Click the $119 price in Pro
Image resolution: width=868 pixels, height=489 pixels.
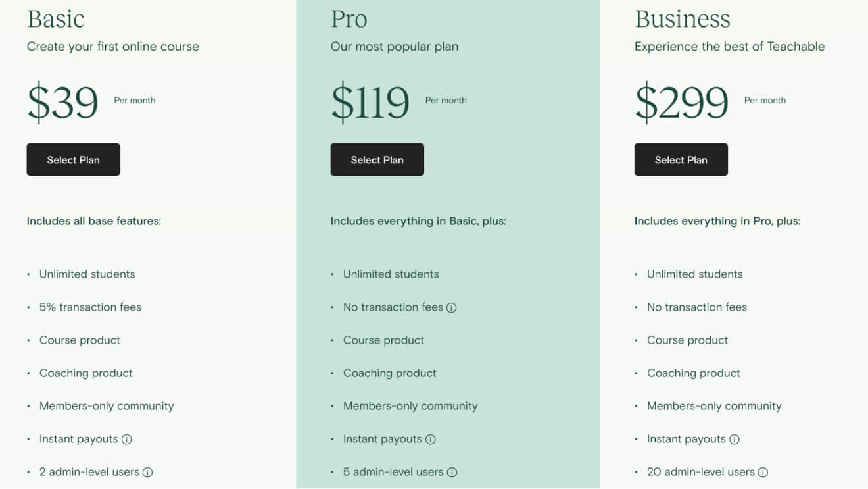click(370, 102)
